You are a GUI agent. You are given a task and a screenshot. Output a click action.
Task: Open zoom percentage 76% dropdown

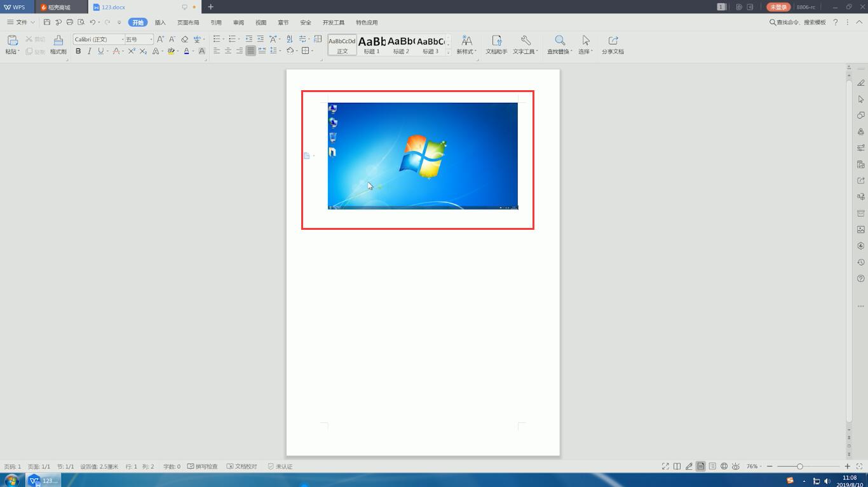coord(754,466)
